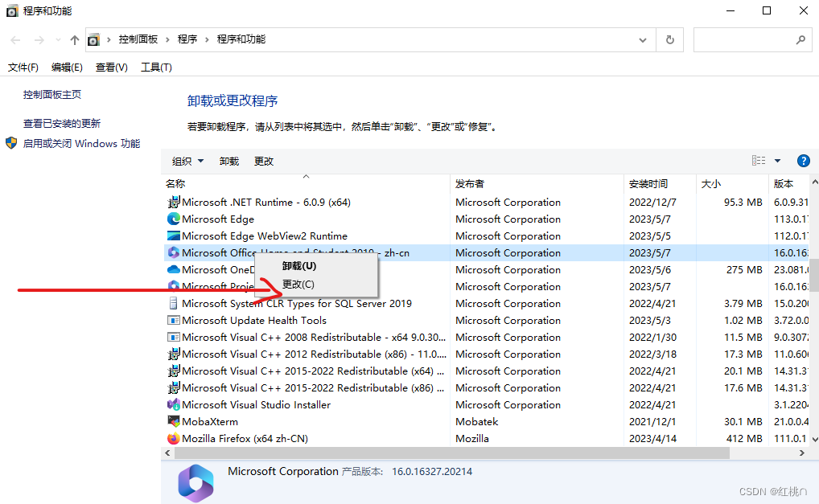
Task: Click 412 MB size cell for Firefox
Action: [x=744, y=438]
